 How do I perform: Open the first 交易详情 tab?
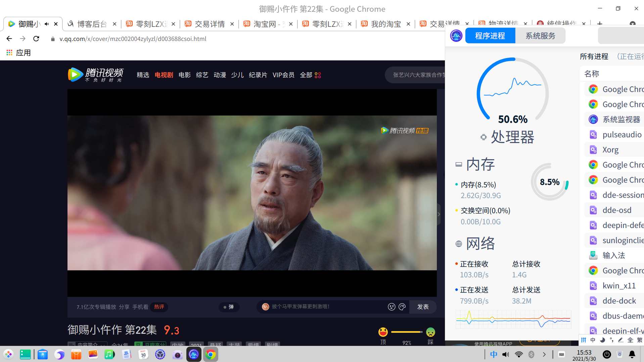(209, 24)
